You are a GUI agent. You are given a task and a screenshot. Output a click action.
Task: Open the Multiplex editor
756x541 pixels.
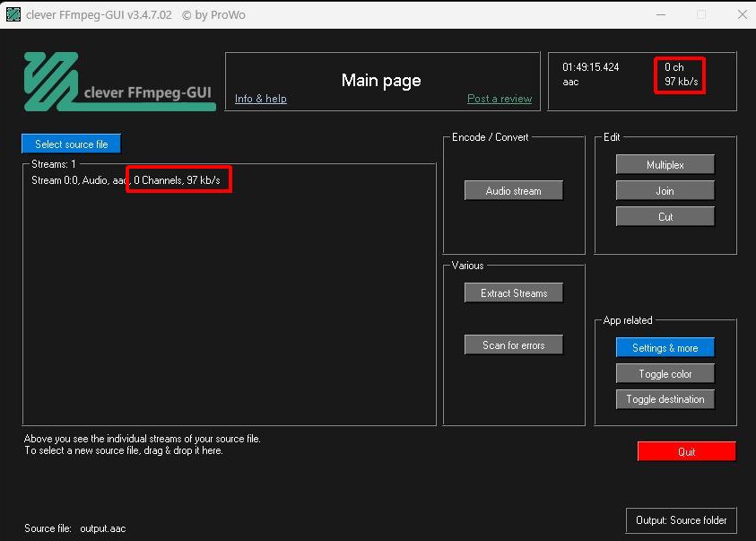pos(665,165)
